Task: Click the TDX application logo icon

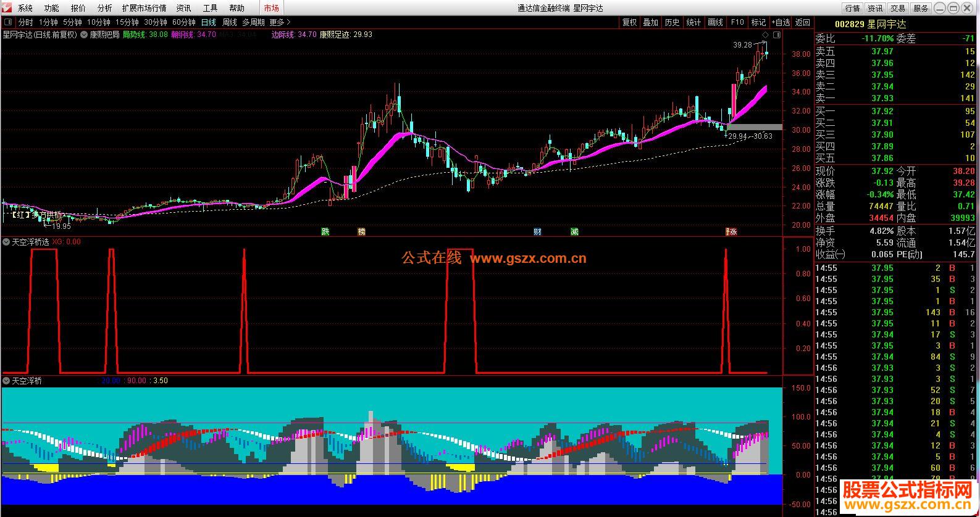Action: pyautogui.click(x=7, y=8)
